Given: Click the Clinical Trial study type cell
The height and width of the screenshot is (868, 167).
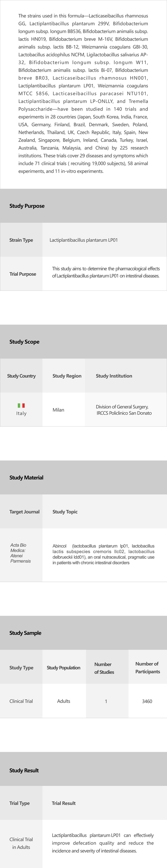Looking at the screenshot, I should [21, 701].
